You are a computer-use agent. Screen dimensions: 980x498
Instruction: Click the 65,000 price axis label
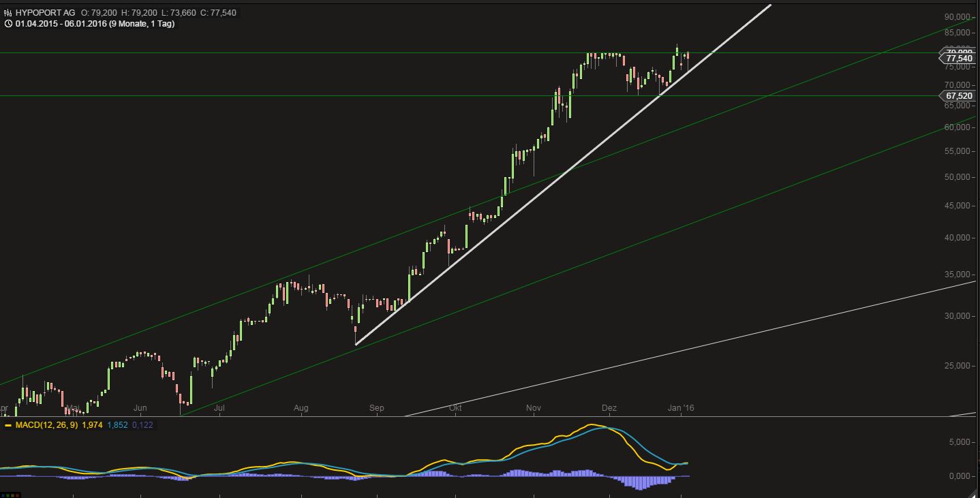click(959, 106)
